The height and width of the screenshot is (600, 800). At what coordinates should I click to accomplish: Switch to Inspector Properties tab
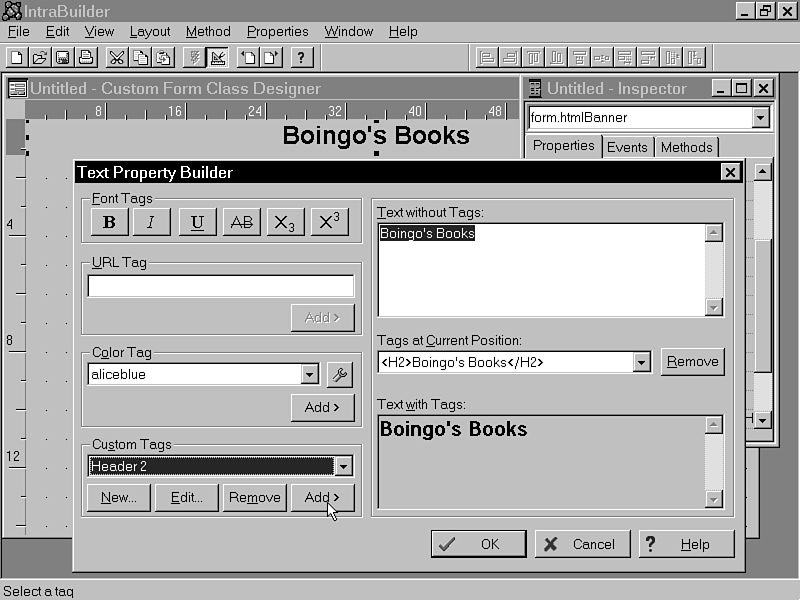[563, 146]
